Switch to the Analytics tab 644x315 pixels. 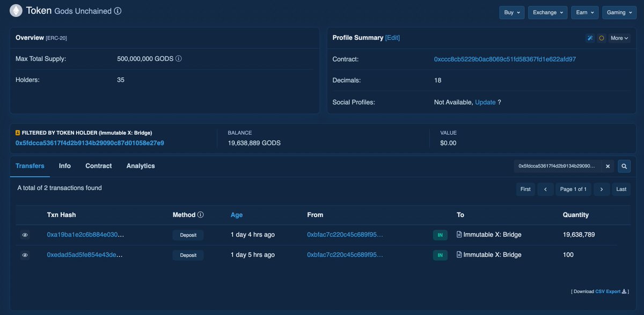tap(141, 166)
